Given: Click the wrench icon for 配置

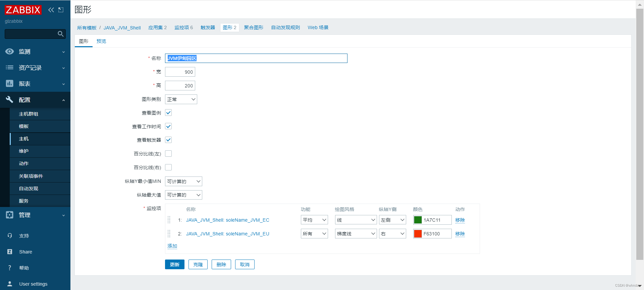Looking at the screenshot, I should pos(10,99).
